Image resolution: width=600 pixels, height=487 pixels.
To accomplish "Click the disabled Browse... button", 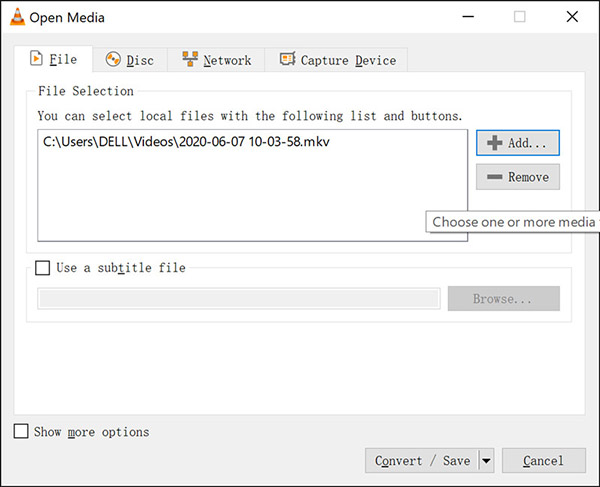I will click(x=504, y=298).
